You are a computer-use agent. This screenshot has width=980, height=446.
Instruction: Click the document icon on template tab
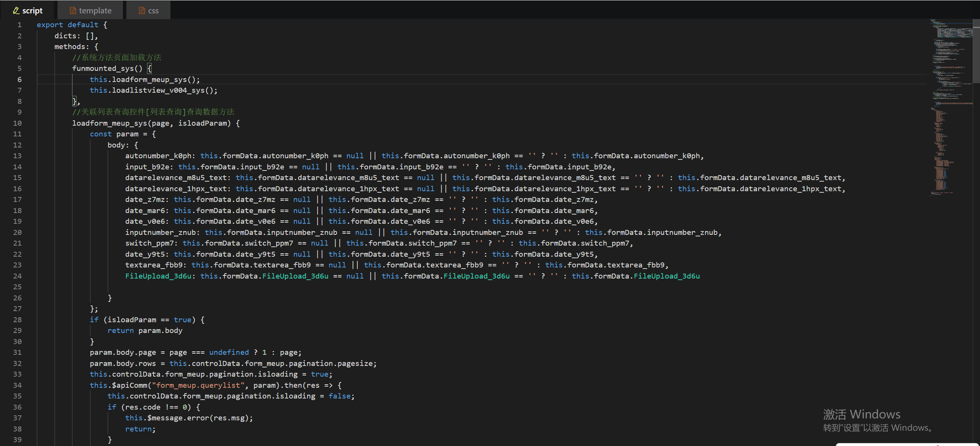(x=73, y=11)
